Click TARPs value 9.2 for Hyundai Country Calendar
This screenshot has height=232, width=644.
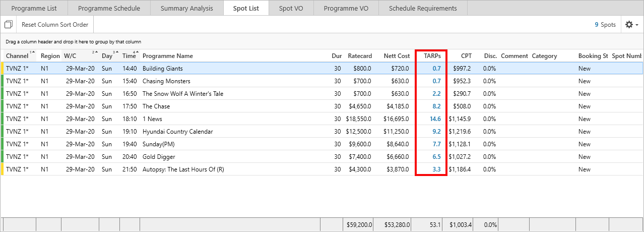tap(436, 132)
